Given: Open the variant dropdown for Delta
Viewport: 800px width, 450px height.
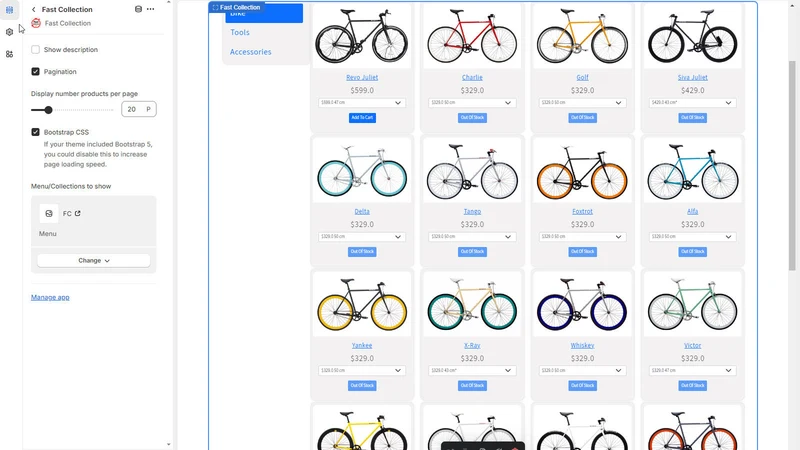Looking at the screenshot, I should (362, 237).
